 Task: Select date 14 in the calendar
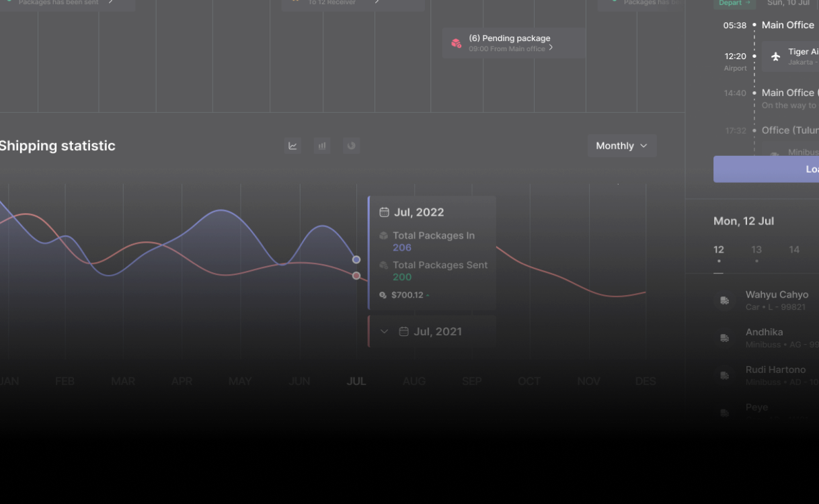[794, 250]
